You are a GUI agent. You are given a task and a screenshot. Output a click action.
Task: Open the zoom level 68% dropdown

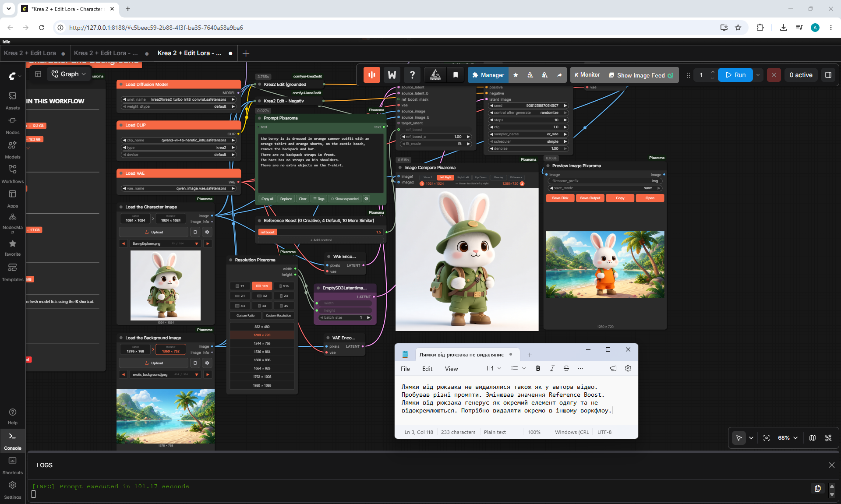[788, 438]
